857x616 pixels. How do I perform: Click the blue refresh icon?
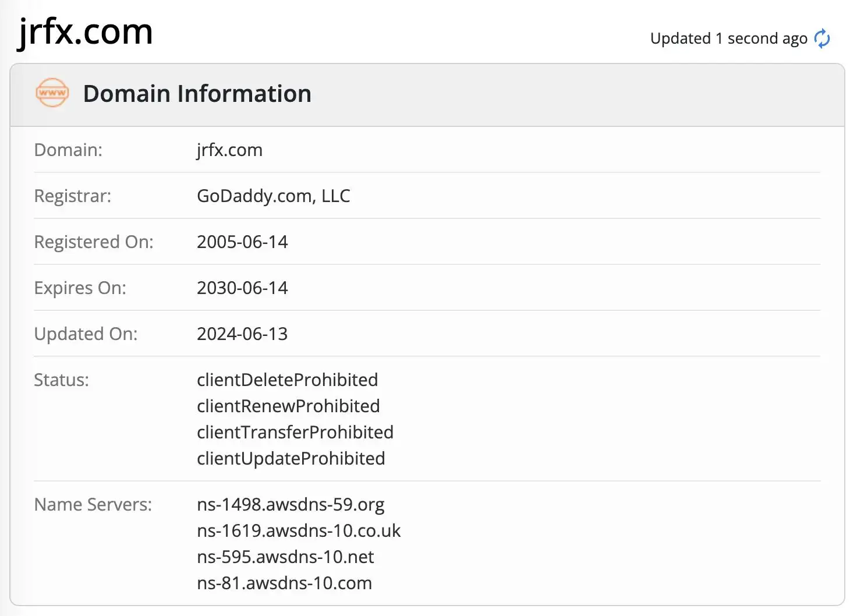coord(822,38)
